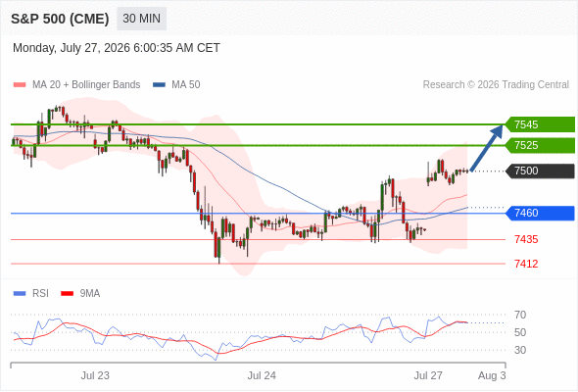Click the MA 50 blue legend swatch

pos(159,85)
